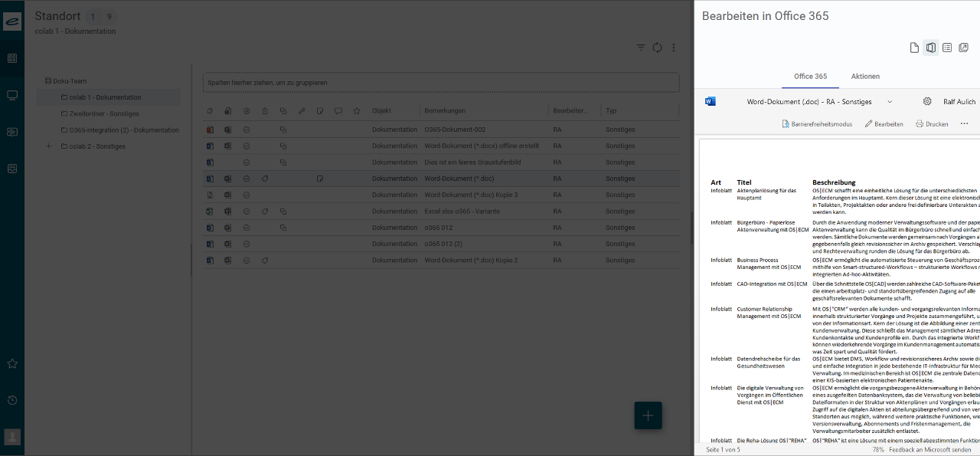Click the open in new window icon
This screenshot has width=980, height=456.
click(x=964, y=48)
